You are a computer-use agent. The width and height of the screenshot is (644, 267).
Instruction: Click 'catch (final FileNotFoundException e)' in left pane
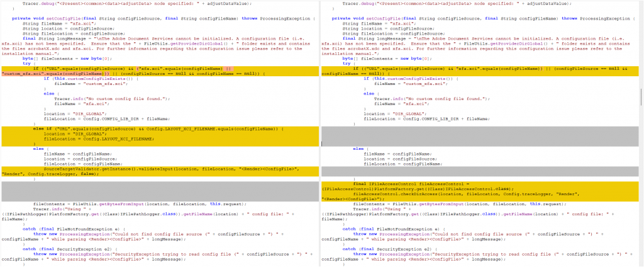[74, 229]
